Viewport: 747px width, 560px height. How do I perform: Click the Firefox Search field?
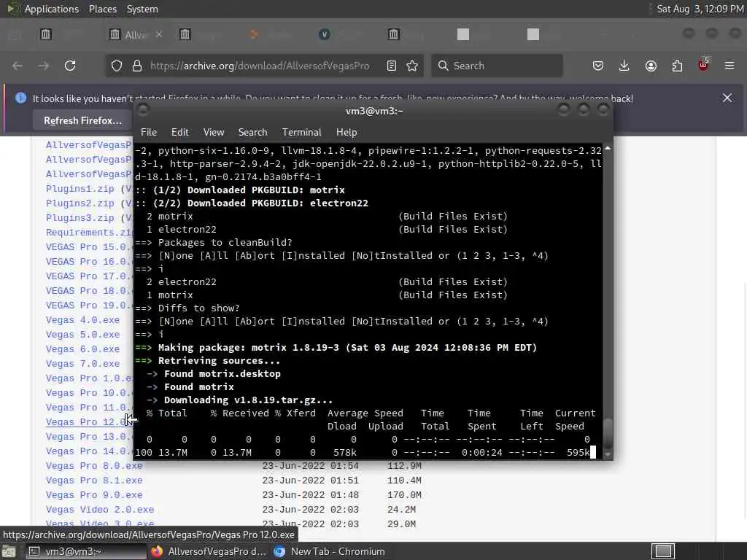pyautogui.click(x=497, y=66)
